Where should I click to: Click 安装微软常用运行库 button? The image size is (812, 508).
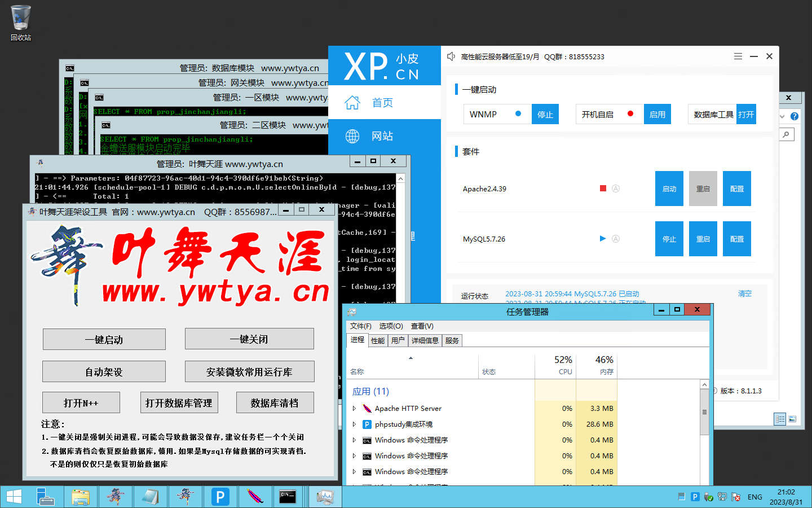[x=249, y=371]
